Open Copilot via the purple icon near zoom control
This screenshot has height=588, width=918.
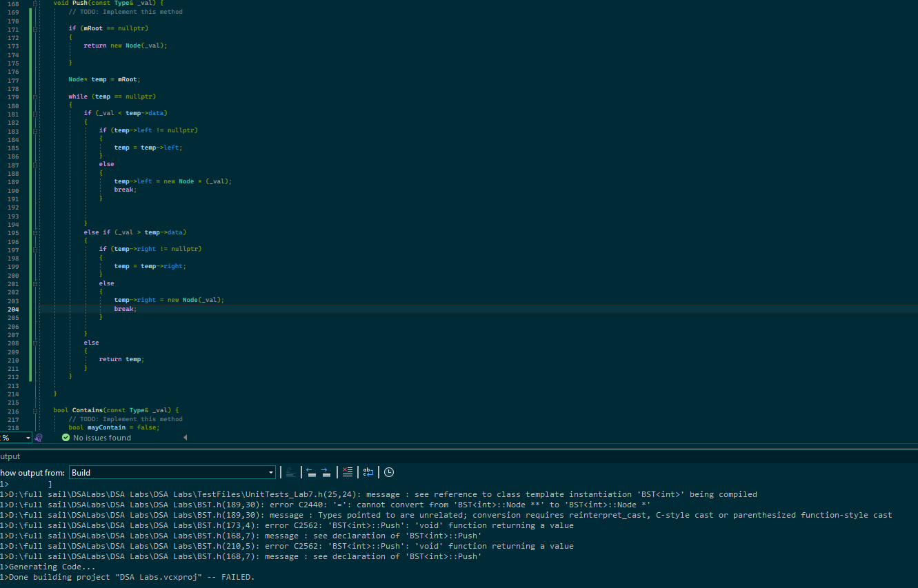(x=39, y=437)
